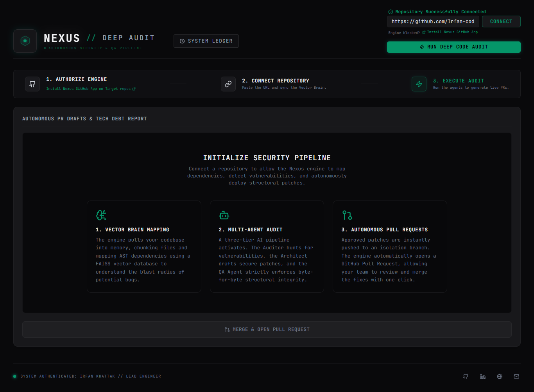
Task: Click the repository URL input field
Action: click(x=433, y=21)
